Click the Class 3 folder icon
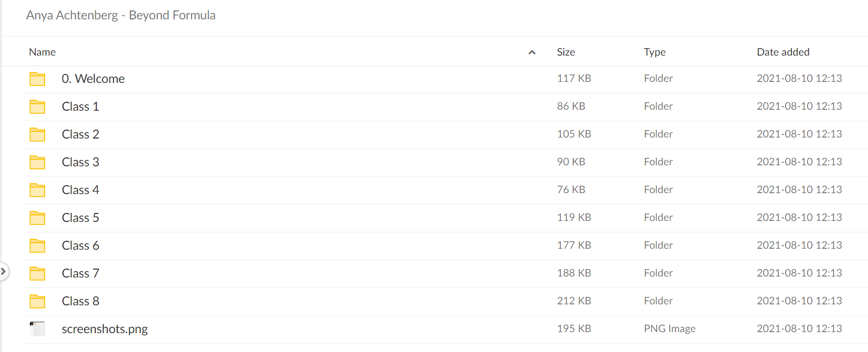The image size is (868, 352). 37,162
